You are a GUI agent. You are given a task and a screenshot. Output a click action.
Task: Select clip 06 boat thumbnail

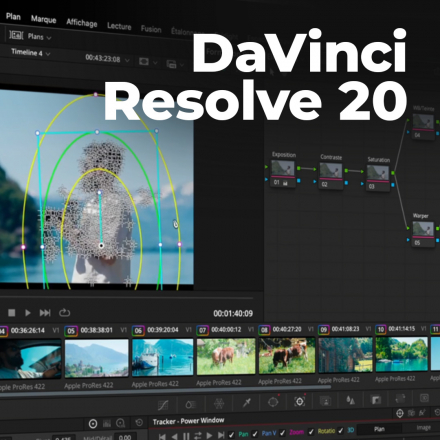(162, 357)
